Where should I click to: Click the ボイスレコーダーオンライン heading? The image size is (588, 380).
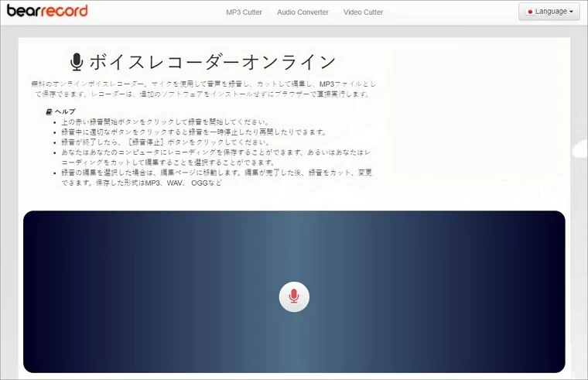pos(212,62)
